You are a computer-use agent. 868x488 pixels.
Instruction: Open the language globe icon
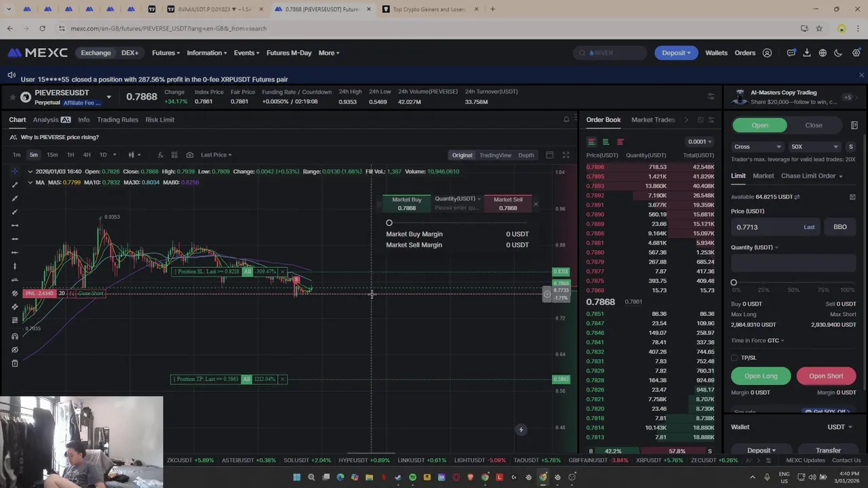click(823, 53)
